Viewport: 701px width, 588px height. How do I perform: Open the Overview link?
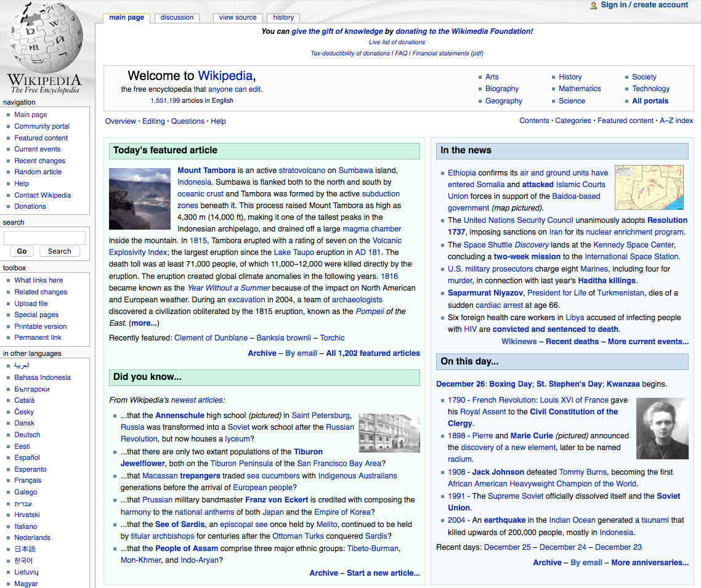click(120, 121)
